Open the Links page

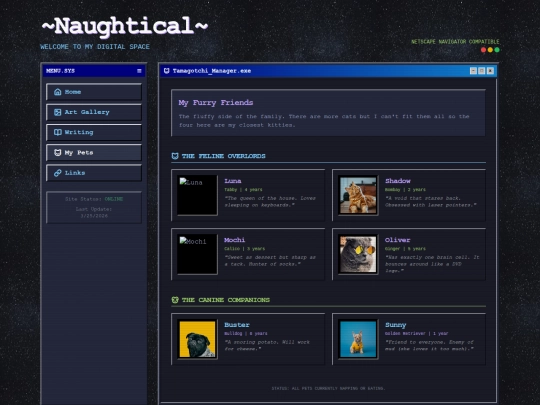[94, 173]
